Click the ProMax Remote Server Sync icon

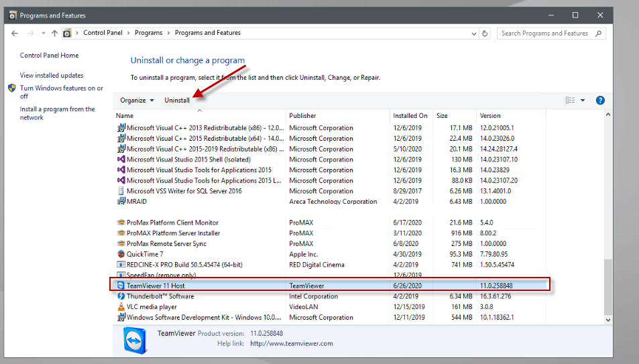click(x=121, y=244)
